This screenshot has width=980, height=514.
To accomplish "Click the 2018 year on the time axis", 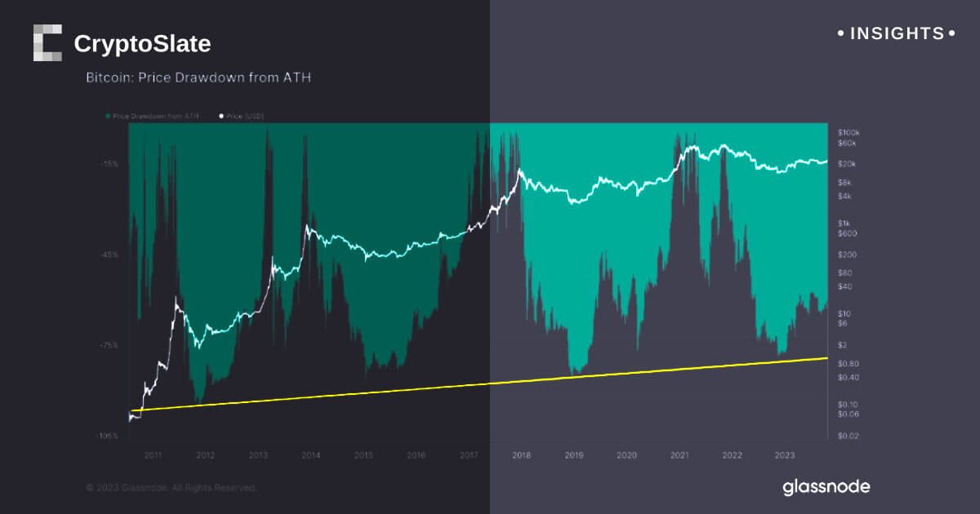I will 521,455.
